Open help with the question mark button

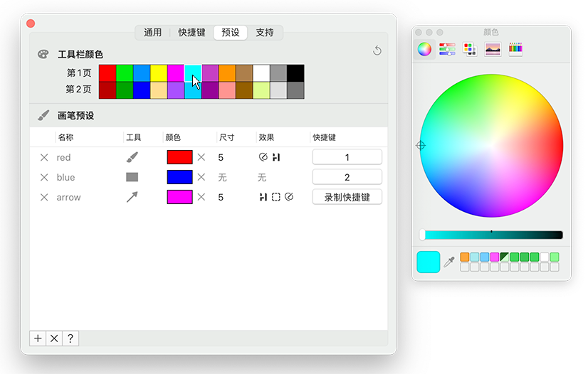[x=70, y=338]
